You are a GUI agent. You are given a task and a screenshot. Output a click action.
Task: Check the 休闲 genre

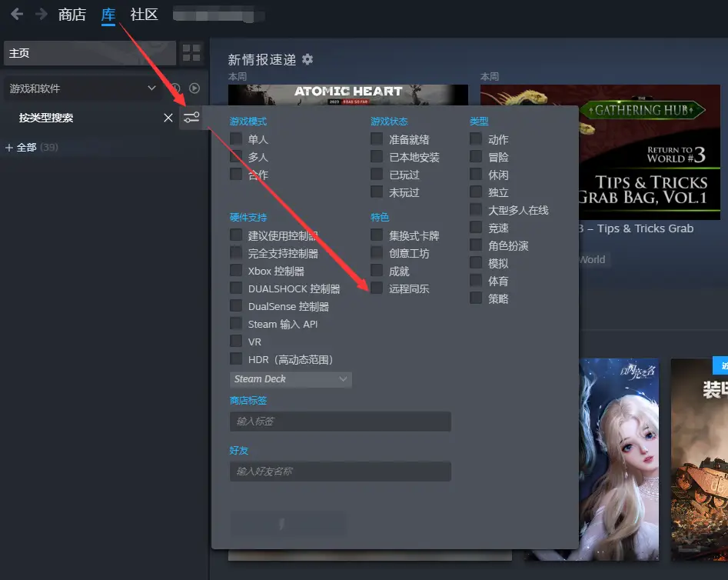pos(475,175)
